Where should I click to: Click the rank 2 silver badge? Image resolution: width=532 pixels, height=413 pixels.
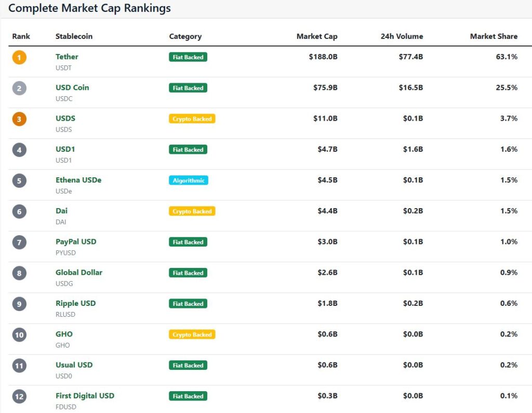[19, 88]
